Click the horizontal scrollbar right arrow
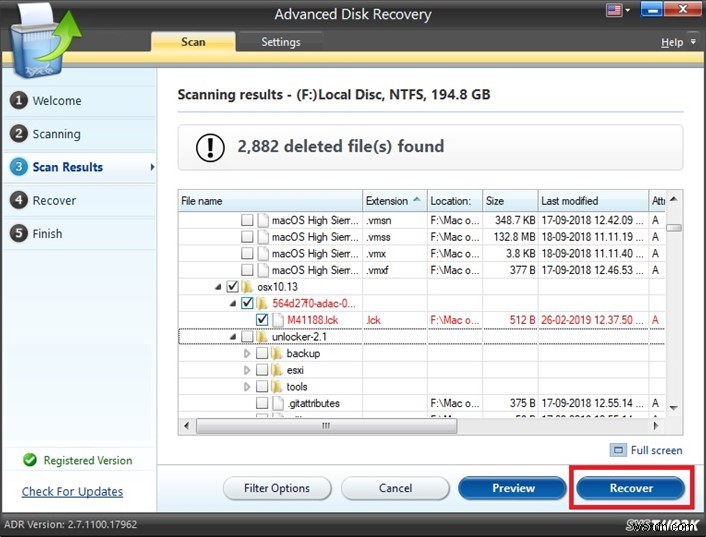Image resolution: width=706 pixels, height=537 pixels. click(656, 425)
